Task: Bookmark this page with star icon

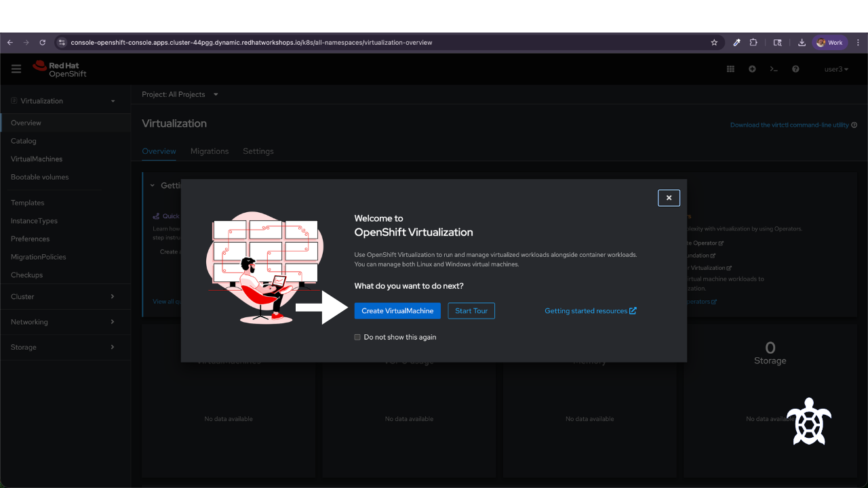Action: pyautogui.click(x=714, y=42)
